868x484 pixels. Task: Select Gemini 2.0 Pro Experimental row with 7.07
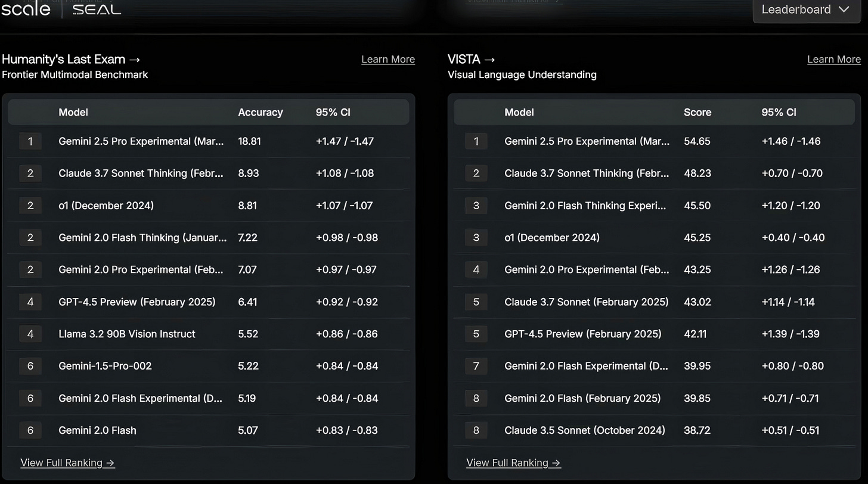point(209,270)
